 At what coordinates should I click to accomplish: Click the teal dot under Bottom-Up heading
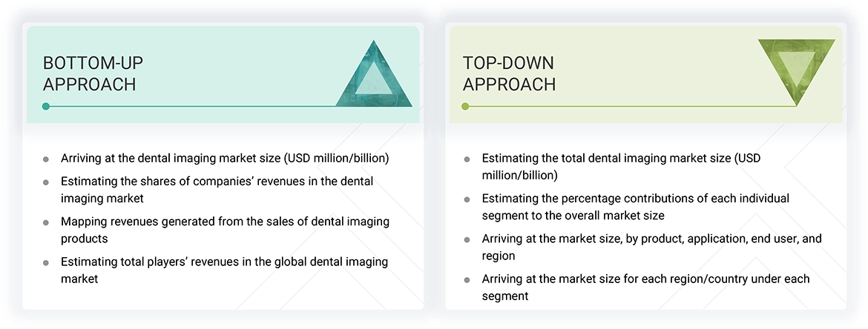click(46, 107)
